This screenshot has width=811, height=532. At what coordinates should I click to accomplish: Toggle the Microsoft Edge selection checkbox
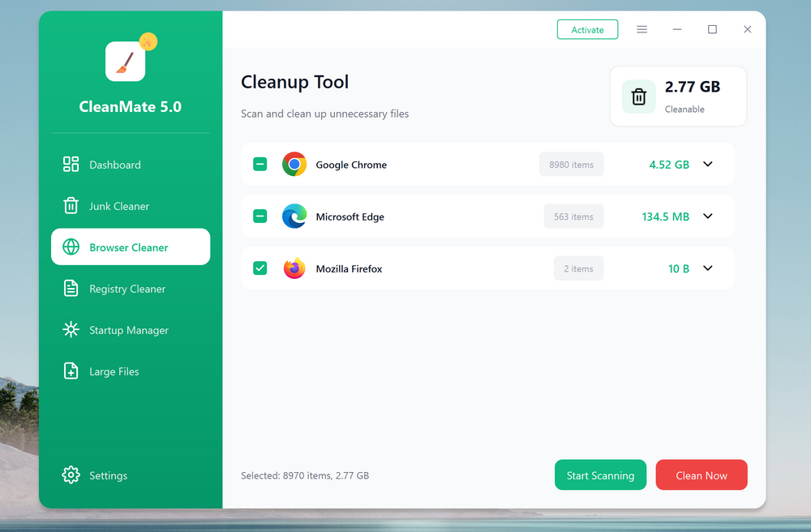click(260, 216)
